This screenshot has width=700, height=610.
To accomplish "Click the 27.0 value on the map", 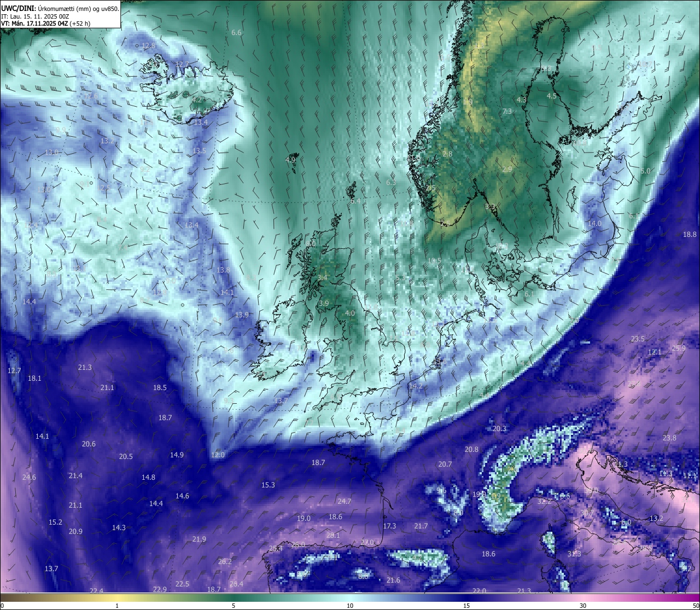I will (367, 542).
